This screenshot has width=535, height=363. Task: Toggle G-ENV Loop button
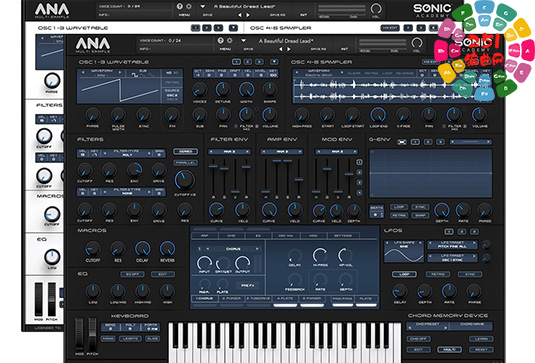coord(399,207)
